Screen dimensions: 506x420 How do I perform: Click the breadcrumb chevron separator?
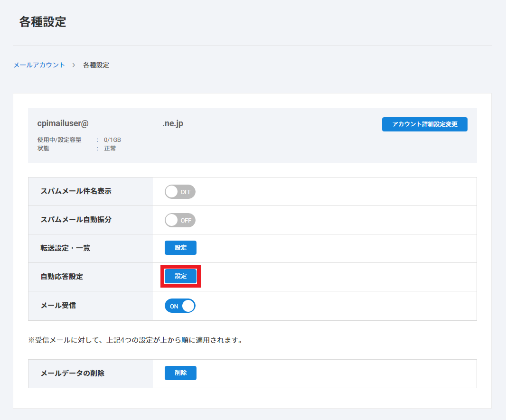[74, 65]
